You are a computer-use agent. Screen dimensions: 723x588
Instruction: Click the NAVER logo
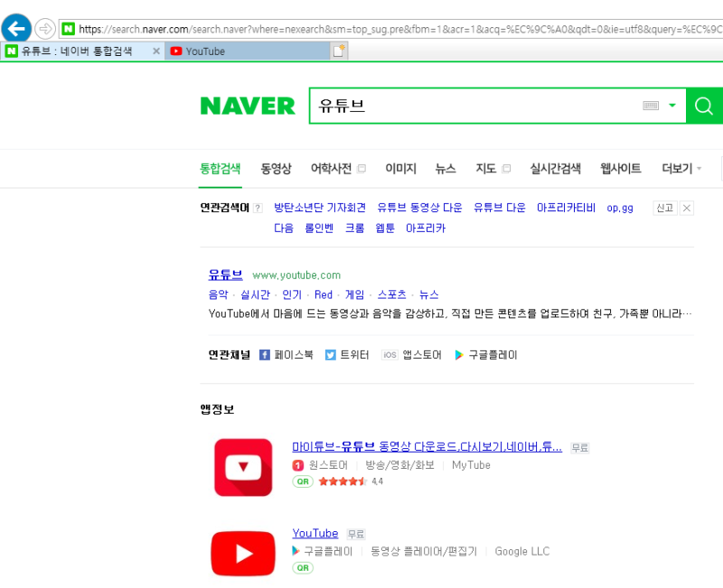pos(248,106)
